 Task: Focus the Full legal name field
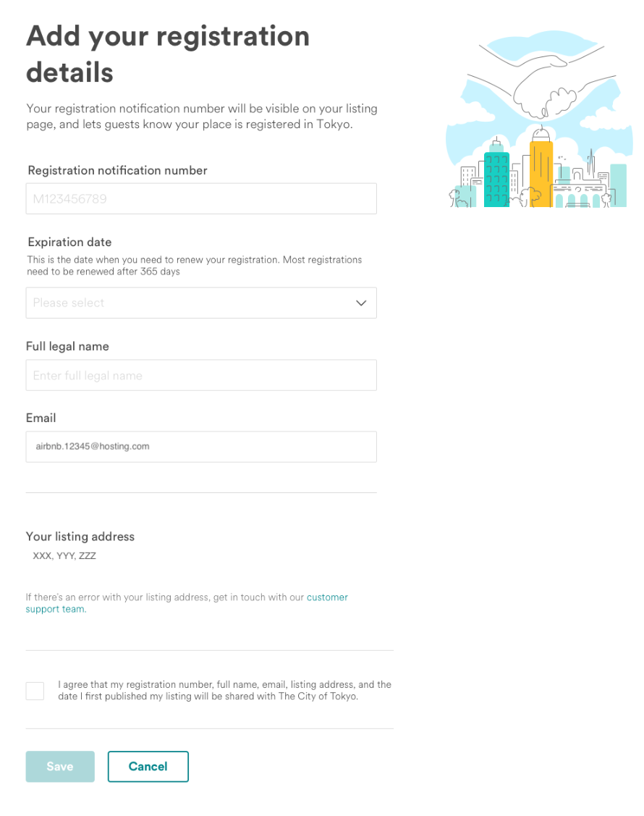(x=201, y=375)
